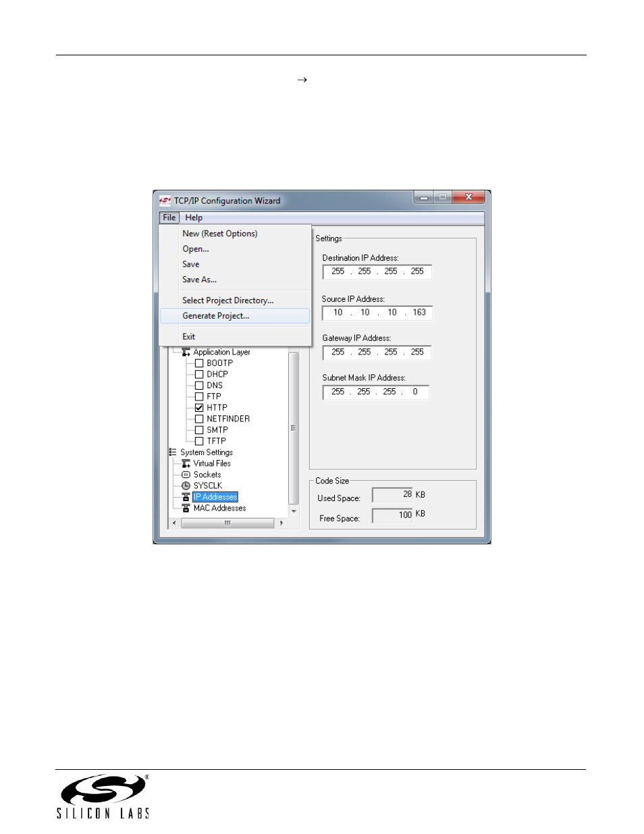Minimize the Configuration Wizard window
Screen dimensions: 644x834
(424, 197)
